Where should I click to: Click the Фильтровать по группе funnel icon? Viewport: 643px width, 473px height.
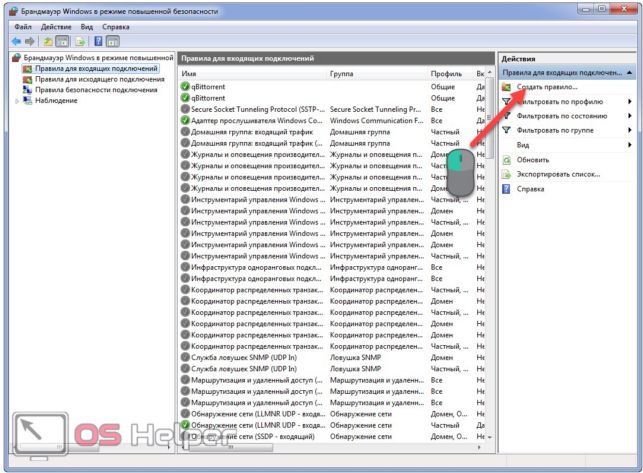507,130
